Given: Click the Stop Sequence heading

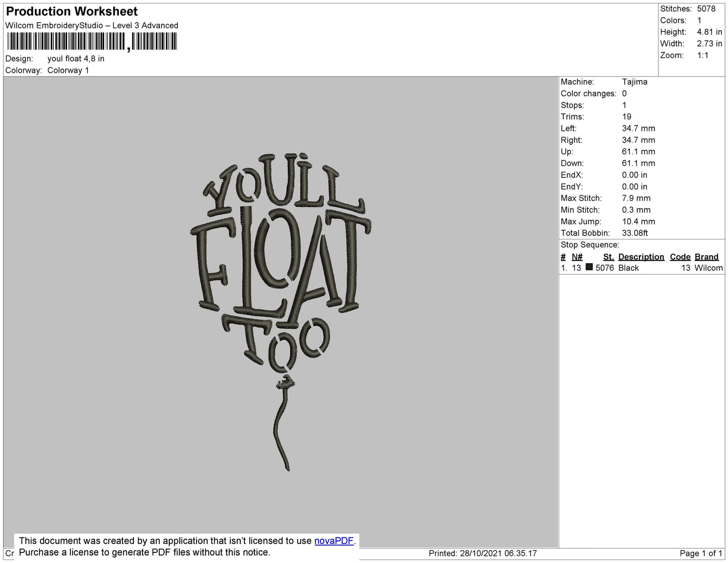Looking at the screenshot, I should pyautogui.click(x=590, y=244).
